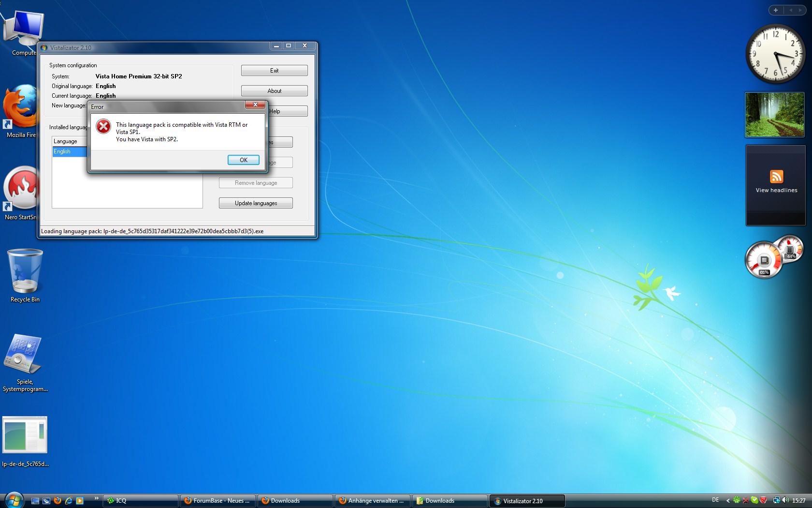The image size is (812, 508).
Task: Expand hidden tray icons arrow
Action: (728, 501)
